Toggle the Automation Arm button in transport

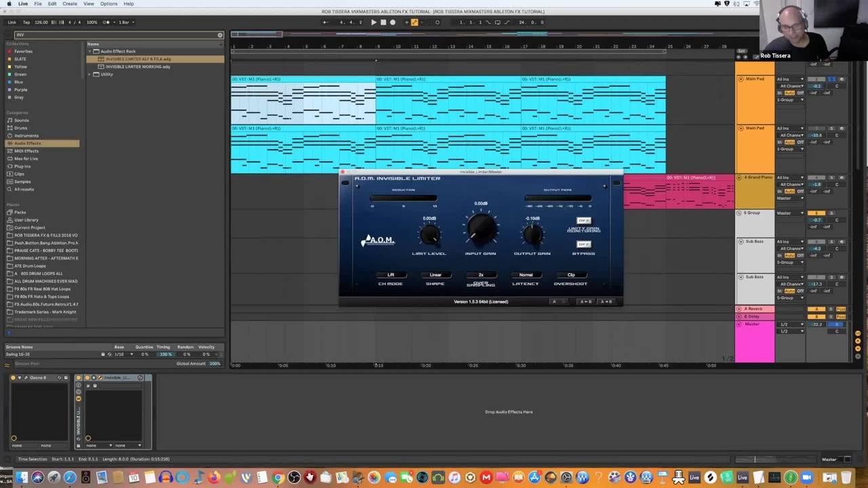coord(414,22)
